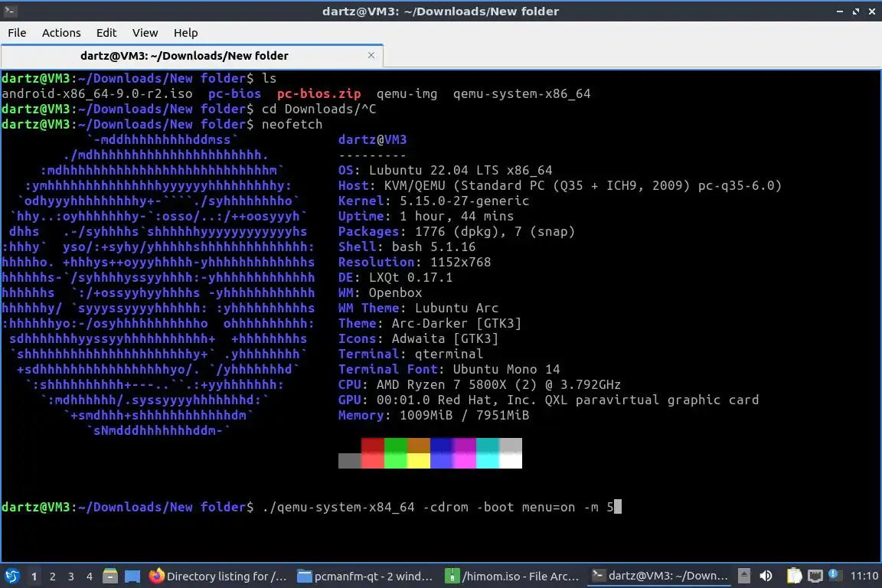Image resolution: width=882 pixels, height=588 pixels.
Task: Switch to virtual desktop 4
Action: (90, 577)
